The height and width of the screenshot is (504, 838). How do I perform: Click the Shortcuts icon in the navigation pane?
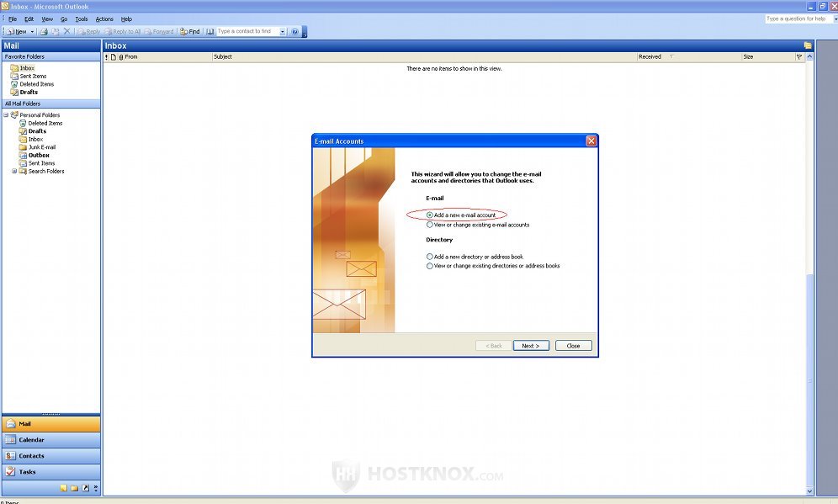(x=86, y=488)
